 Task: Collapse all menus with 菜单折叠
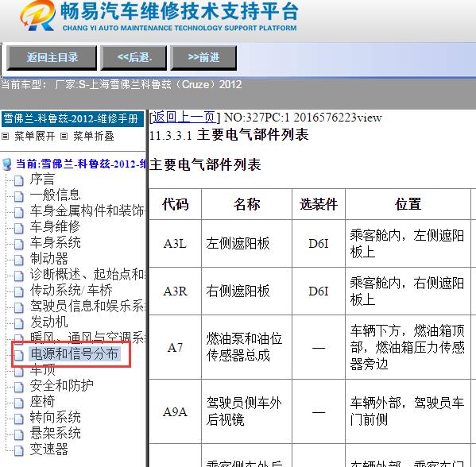pos(94,136)
